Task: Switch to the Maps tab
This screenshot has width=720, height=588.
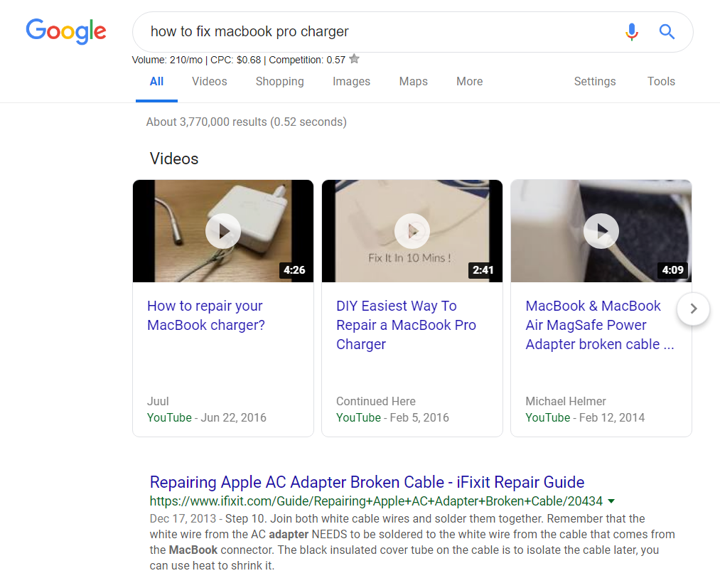Action: (x=413, y=81)
